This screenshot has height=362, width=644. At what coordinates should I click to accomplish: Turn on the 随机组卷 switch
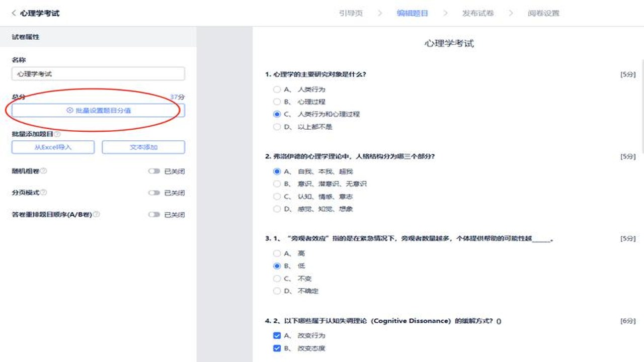tap(154, 171)
